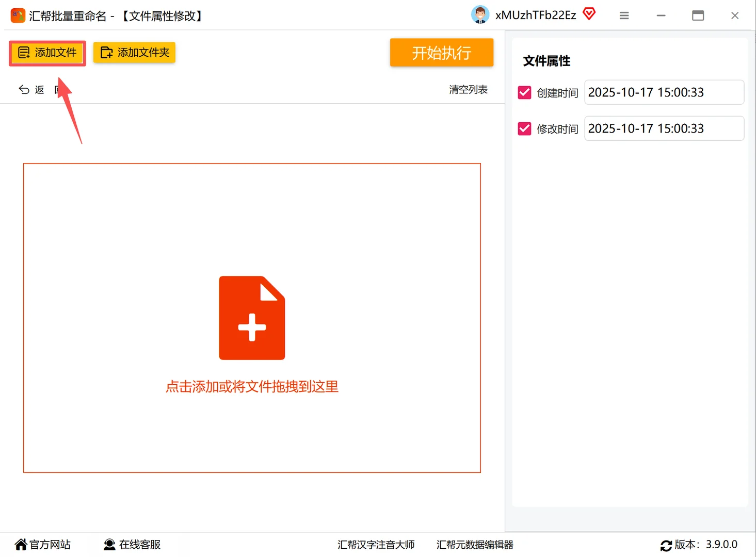Click the headset icon beside 在线客服
The height and width of the screenshot is (557, 756).
pyautogui.click(x=109, y=544)
